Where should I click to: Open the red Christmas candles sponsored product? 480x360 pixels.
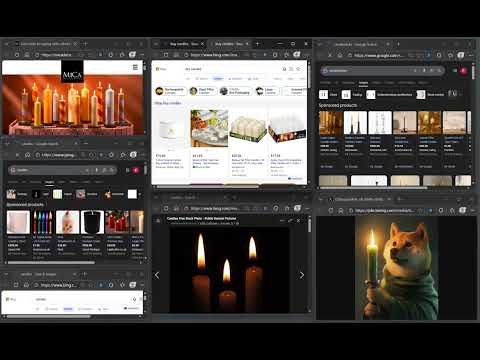[x=117, y=222]
